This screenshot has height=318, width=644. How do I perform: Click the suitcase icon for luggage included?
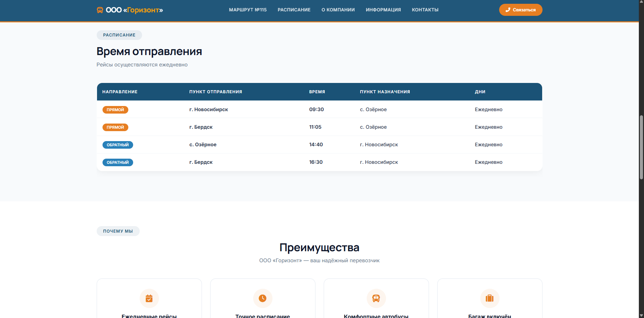click(x=490, y=298)
